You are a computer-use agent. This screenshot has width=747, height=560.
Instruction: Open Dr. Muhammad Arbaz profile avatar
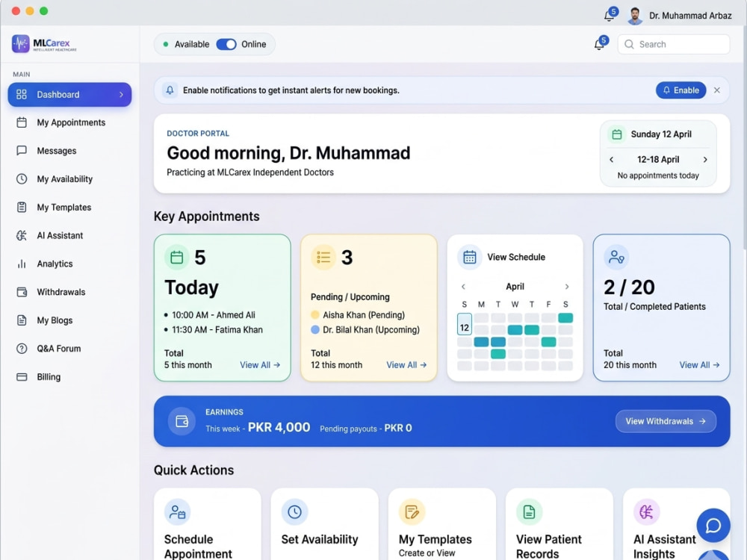634,16
